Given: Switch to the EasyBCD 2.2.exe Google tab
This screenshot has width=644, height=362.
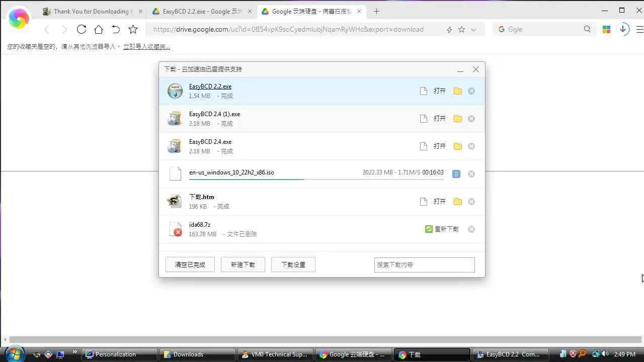Looking at the screenshot, I should click(x=202, y=11).
